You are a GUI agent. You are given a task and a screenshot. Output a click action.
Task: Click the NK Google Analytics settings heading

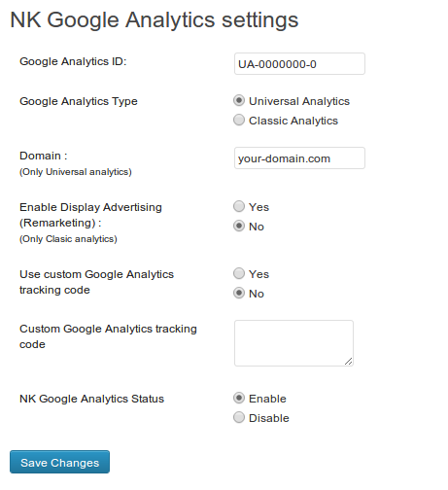[155, 20]
